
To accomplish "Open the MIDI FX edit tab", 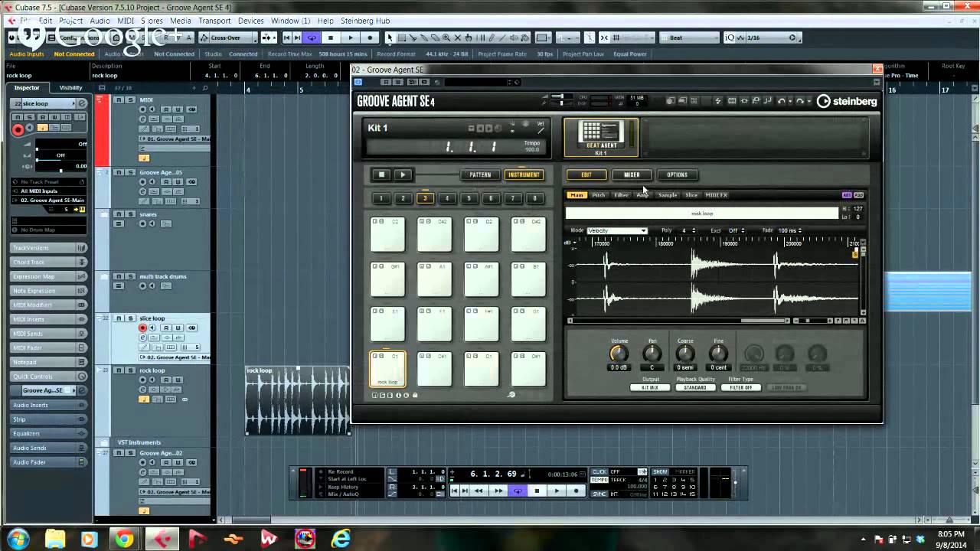I will coord(716,195).
